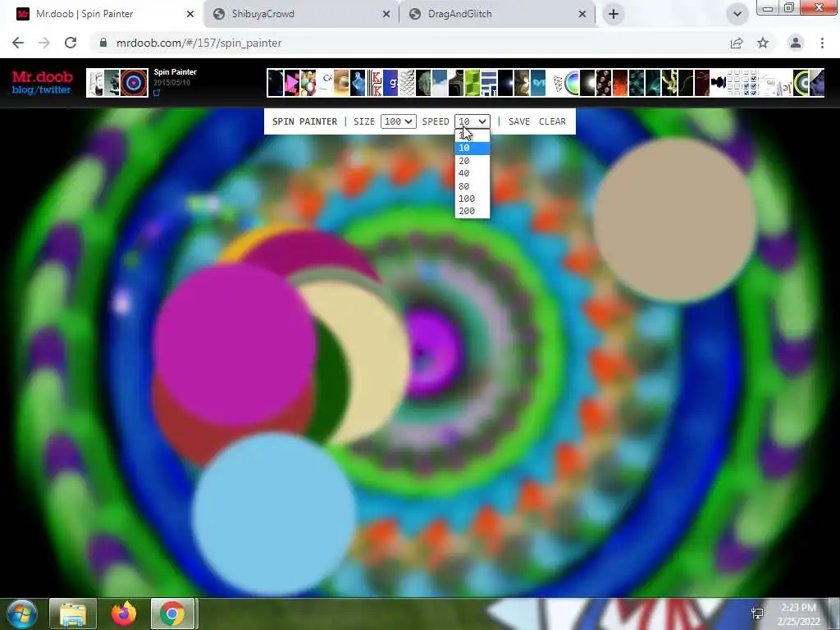Open the colorful balls project thumbnail
840x630 pixels.
[x=308, y=83]
